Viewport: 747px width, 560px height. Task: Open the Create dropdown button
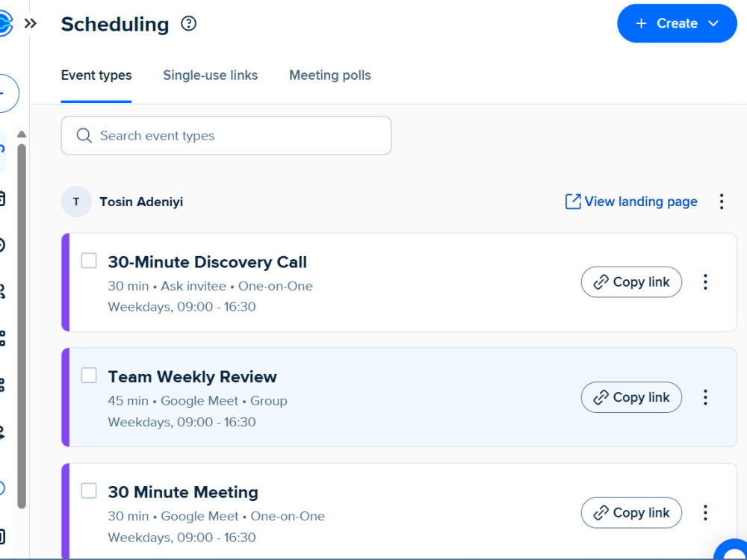click(677, 23)
